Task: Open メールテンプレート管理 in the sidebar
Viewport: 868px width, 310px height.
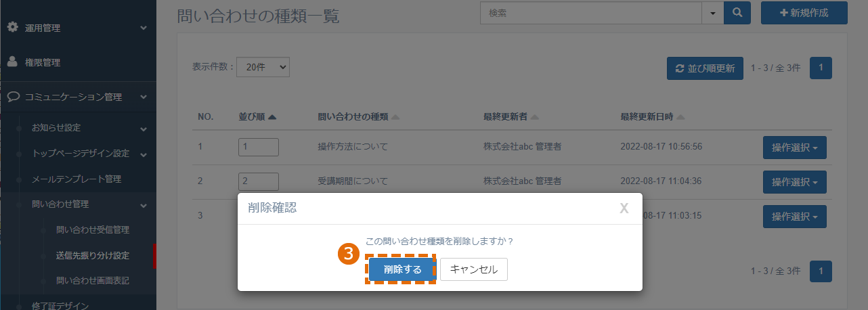Action: (x=77, y=179)
